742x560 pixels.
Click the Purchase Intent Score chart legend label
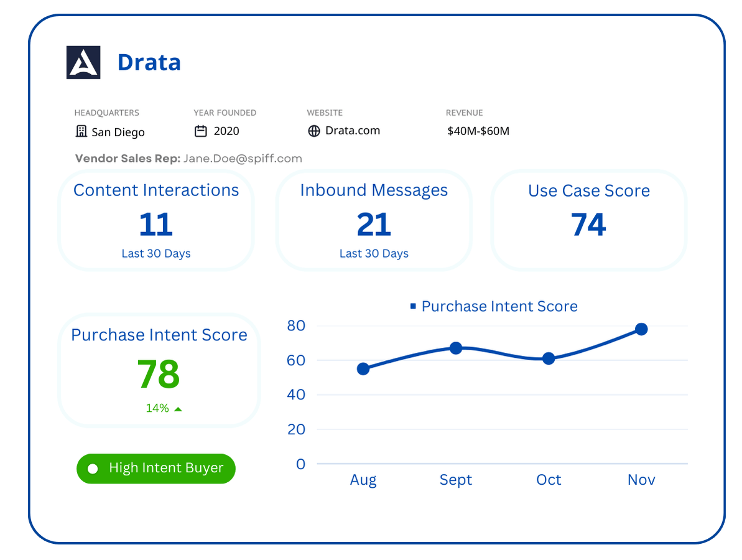click(x=499, y=306)
